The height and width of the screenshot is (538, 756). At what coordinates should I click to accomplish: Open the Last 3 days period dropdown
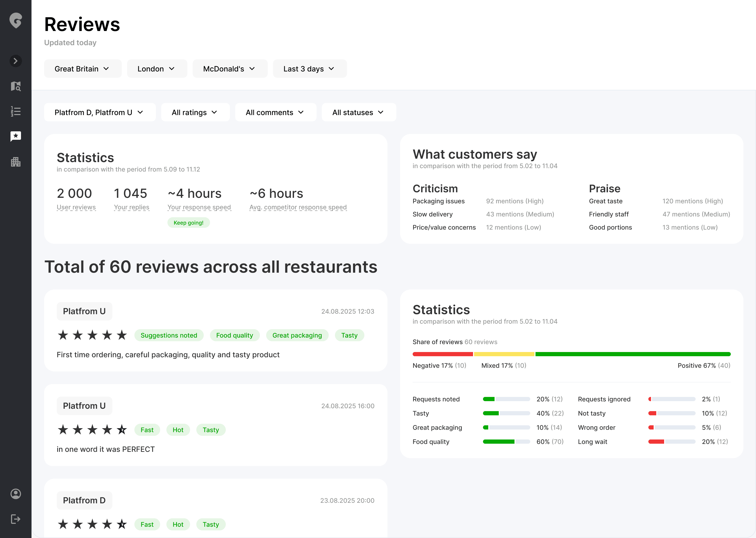(310, 69)
